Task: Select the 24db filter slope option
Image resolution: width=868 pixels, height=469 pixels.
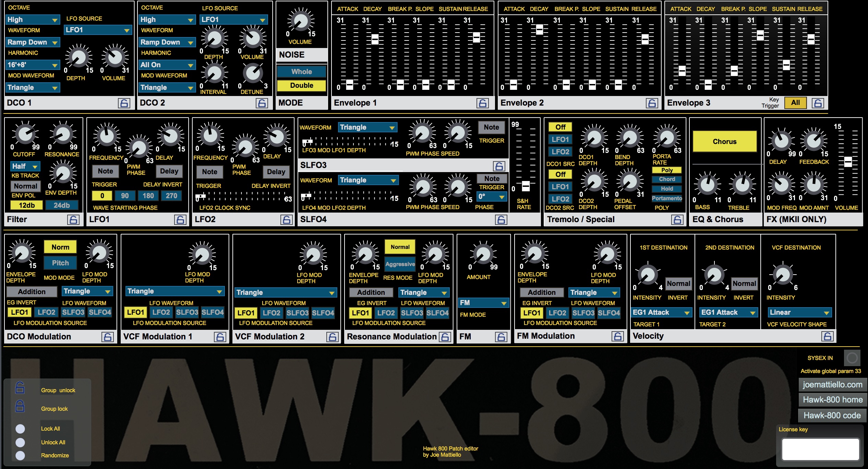Action: click(x=62, y=205)
